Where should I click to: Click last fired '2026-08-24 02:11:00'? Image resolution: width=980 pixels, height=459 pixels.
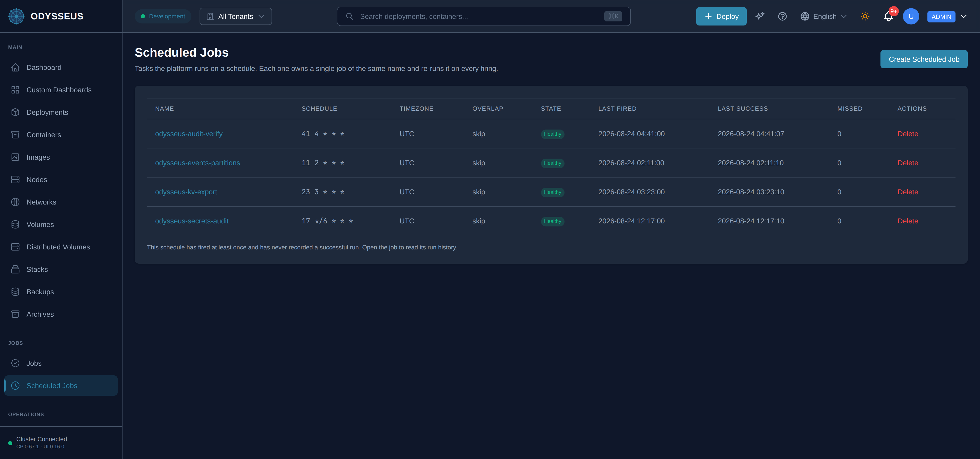(x=631, y=163)
